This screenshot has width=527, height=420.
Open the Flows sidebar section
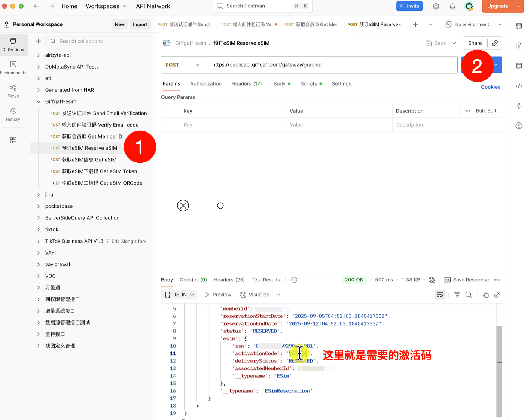[13, 91]
